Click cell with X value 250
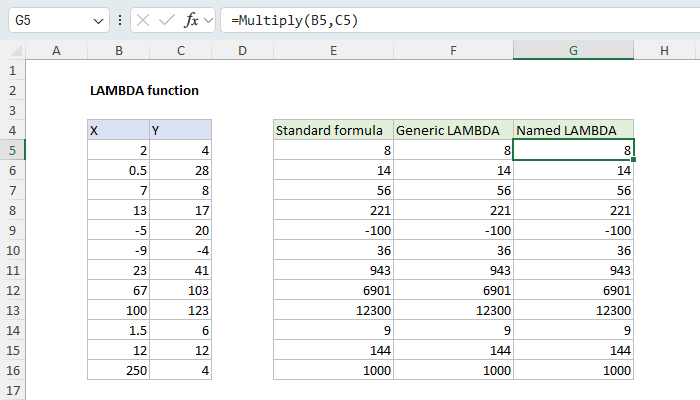 pyautogui.click(x=119, y=371)
